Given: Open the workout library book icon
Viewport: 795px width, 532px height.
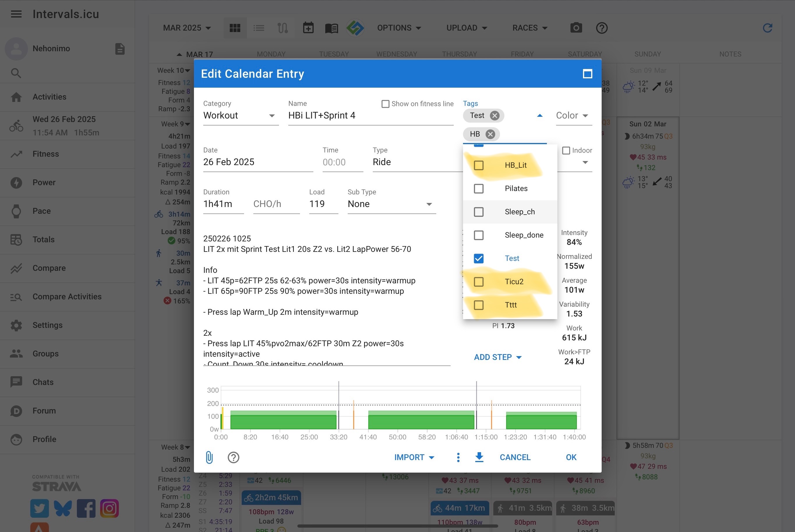Looking at the screenshot, I should (331, 28).
